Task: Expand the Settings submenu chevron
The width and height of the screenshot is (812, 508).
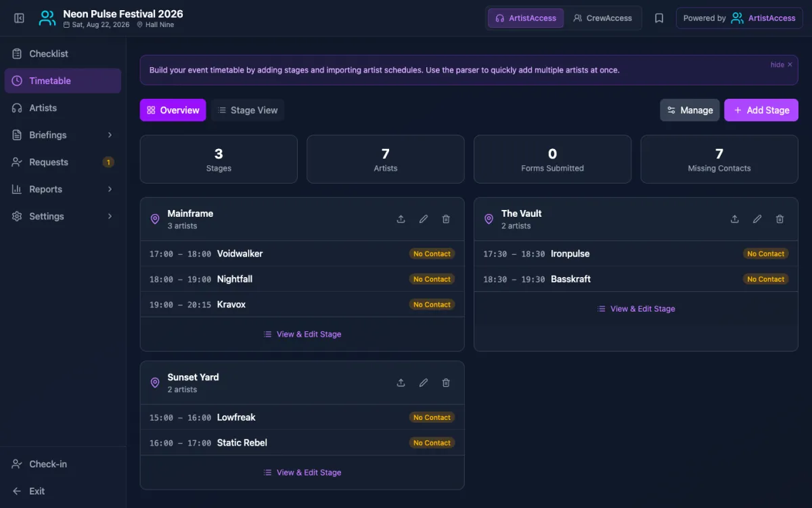Action: click(x=110, y=216)
